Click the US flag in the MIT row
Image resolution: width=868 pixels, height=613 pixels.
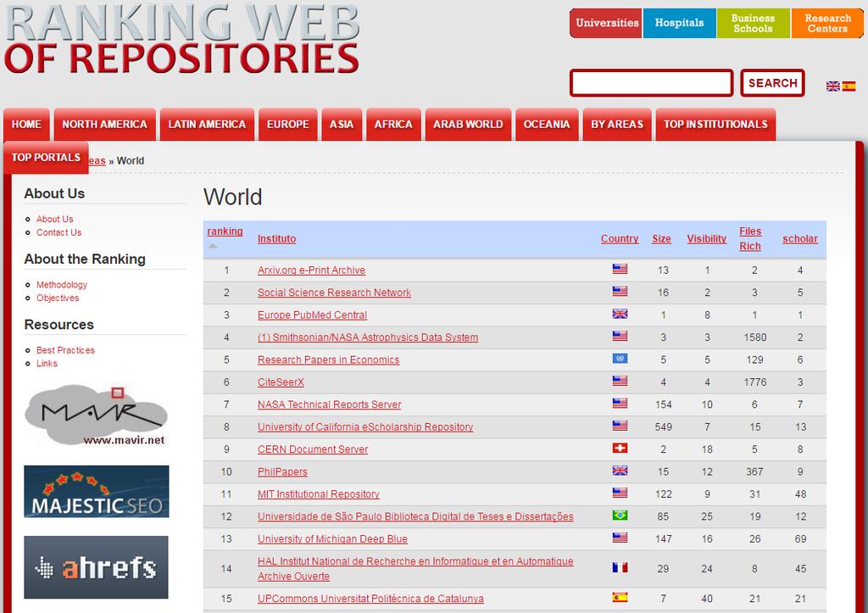pyautogui.click(x=620, y=493)
